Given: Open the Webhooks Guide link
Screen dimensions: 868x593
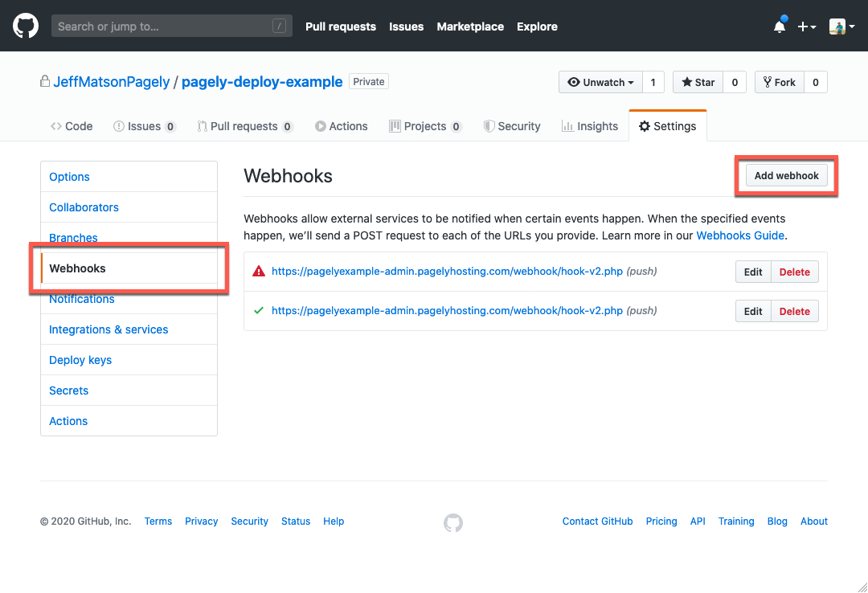Looking at the screenshot, I should [x=740, y=235].
